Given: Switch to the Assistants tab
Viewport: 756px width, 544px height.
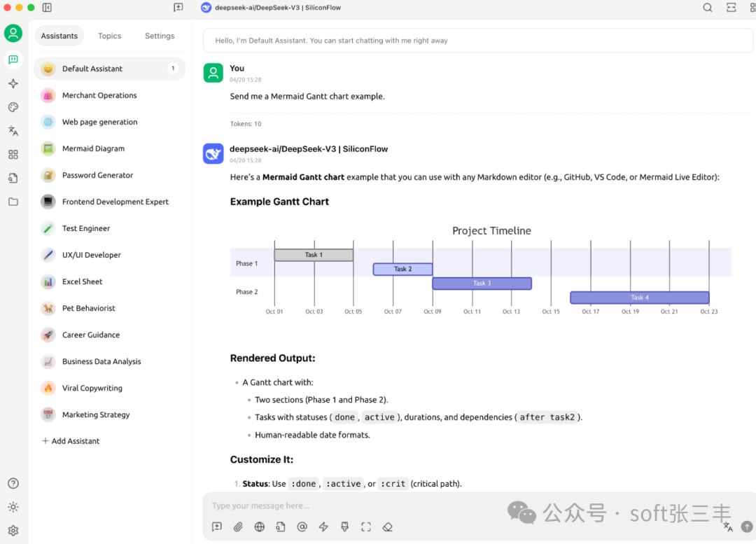Looking at the screenshot, I should (x=59, y=36).
